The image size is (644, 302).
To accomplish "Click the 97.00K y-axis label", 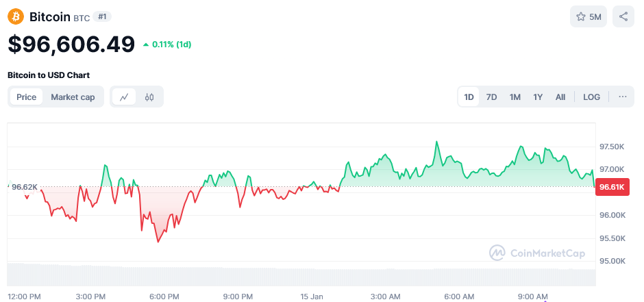I will 612,169.
